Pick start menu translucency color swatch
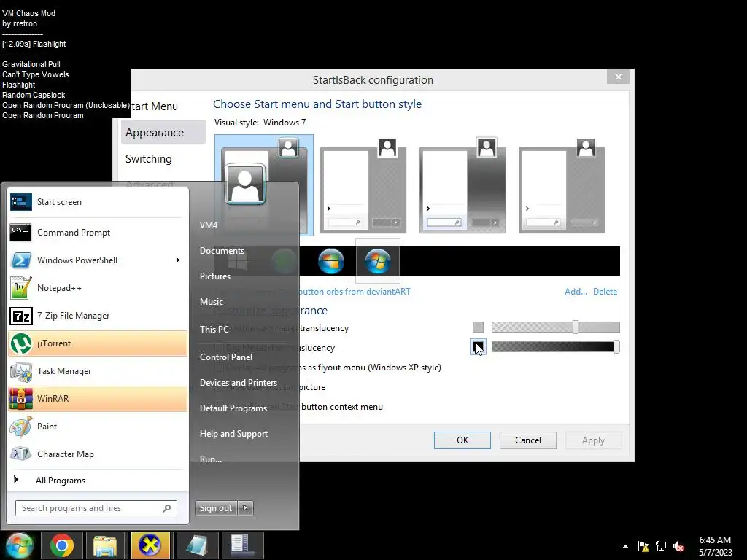The height and width of the screenshot is (560, 747). click(x=478, y=327)
